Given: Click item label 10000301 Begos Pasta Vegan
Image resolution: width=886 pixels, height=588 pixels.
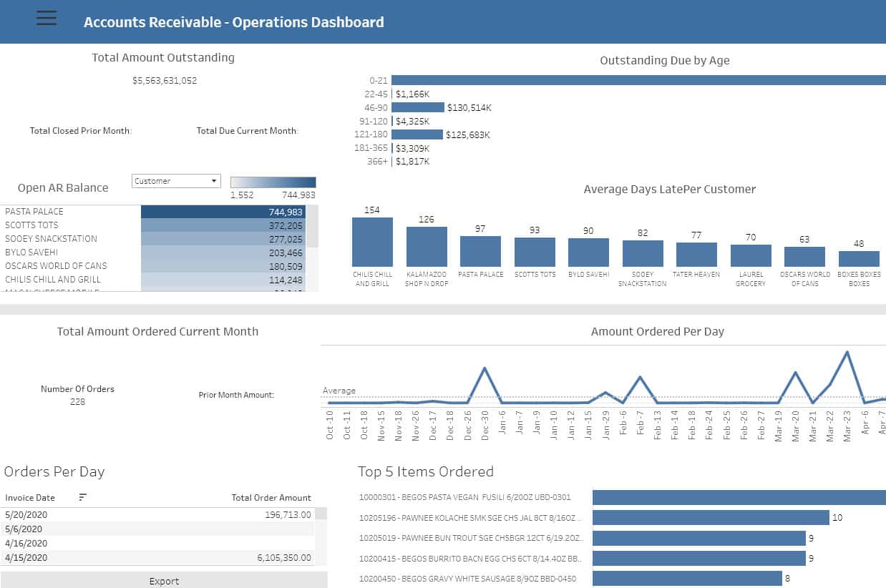Looking at the screenshot, I should click(x=465, y=497).
